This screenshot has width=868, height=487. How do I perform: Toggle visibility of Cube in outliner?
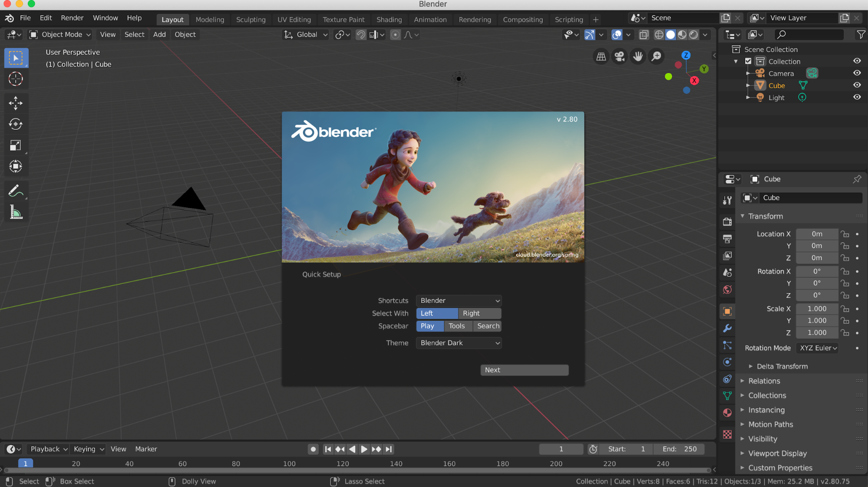857,85
